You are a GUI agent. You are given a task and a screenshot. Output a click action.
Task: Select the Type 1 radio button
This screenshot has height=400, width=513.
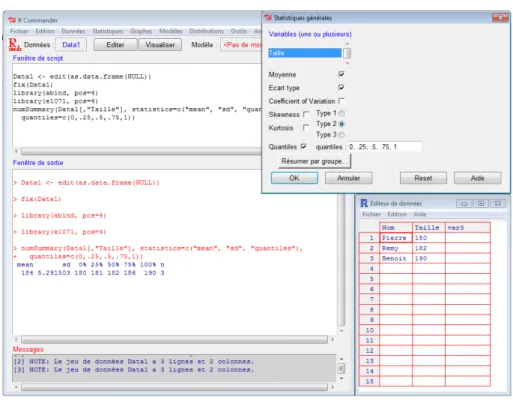click(x=341, y=113)
